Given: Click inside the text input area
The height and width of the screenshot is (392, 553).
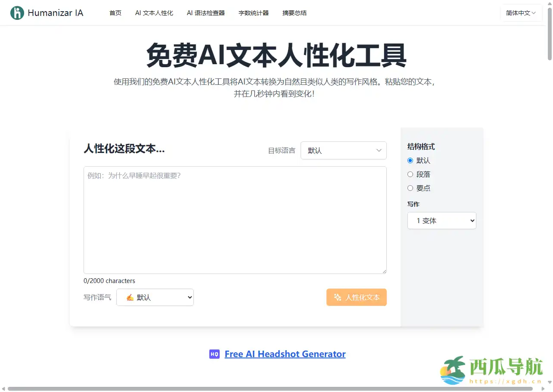Looking at the screenshot, I should pos(235,220).
